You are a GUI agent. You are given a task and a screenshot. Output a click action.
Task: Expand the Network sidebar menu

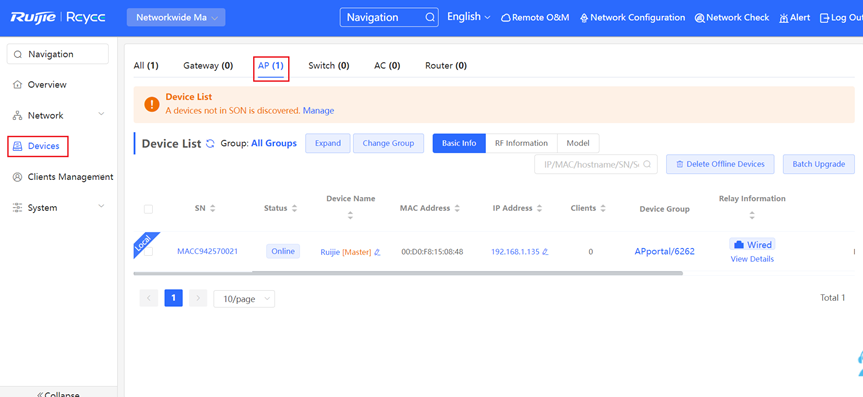click(x=58, y=115)
